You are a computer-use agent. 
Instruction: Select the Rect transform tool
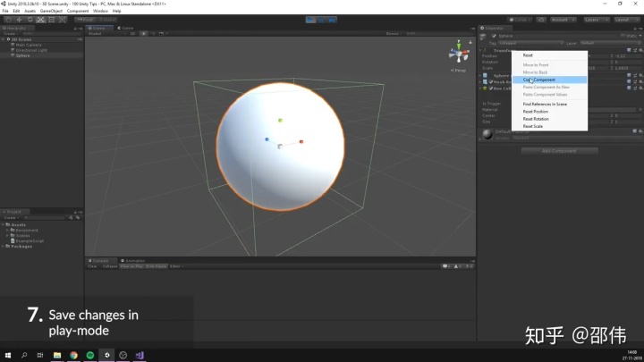tap(51, 20)
